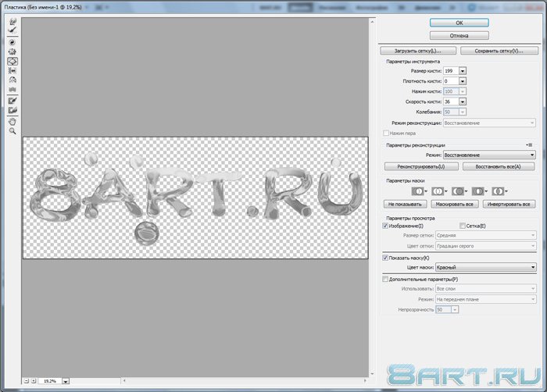Click the horizontal scrollbar left arrow
Image resolution: width=547 pixels, height=392 pixels.
pos(124,381)
